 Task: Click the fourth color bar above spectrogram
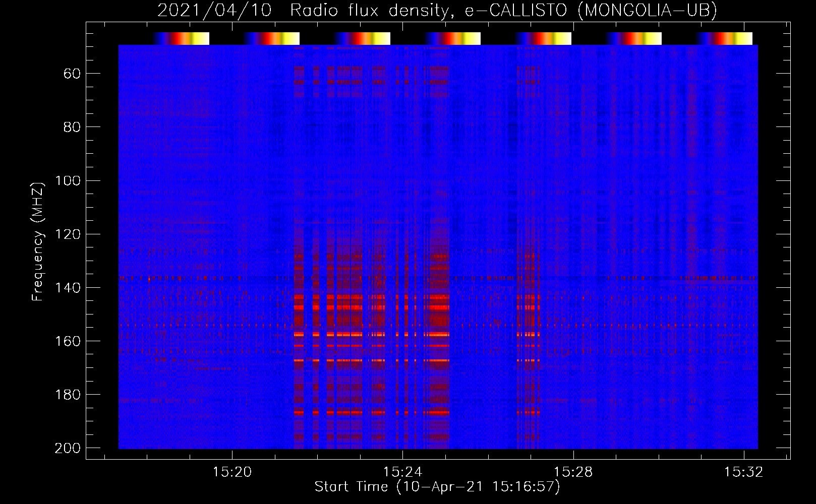[x=453, y=38]
